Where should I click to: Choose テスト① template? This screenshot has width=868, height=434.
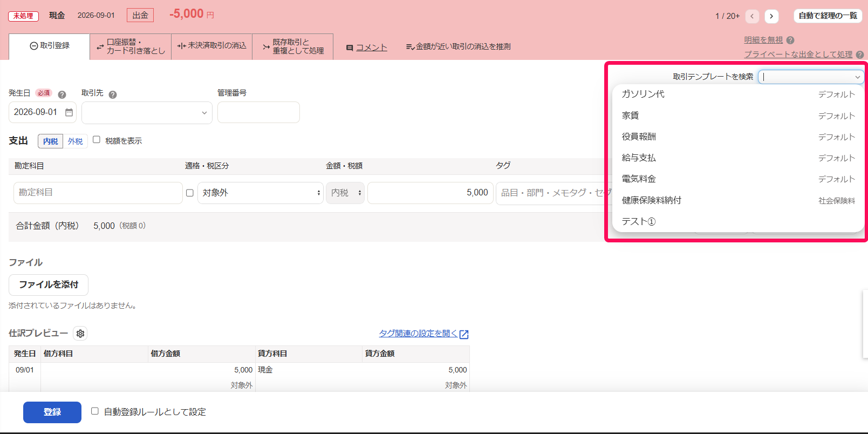pos(738,221)
